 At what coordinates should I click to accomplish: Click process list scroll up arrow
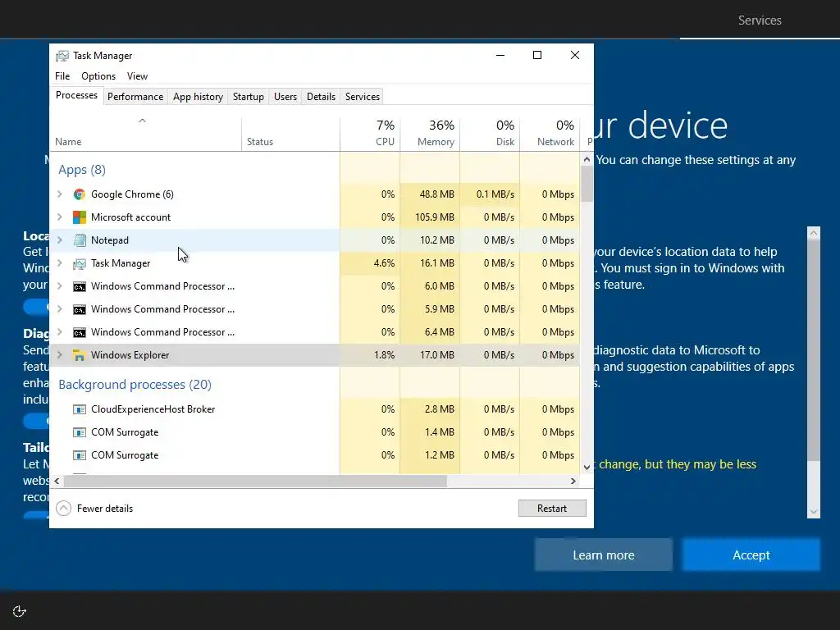[x=587, y=159]
